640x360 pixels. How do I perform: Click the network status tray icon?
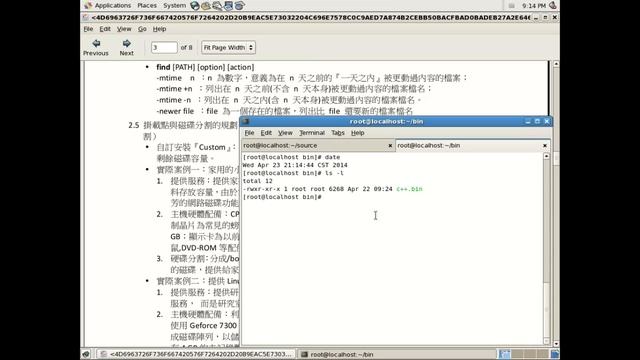coord(511,6)
